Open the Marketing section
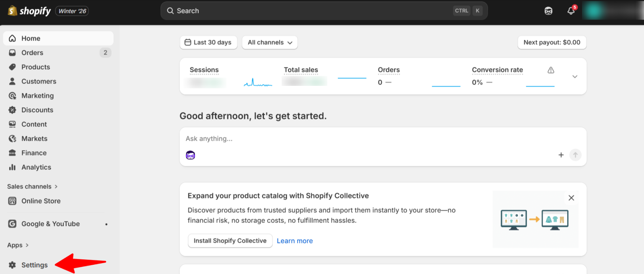 58,96
